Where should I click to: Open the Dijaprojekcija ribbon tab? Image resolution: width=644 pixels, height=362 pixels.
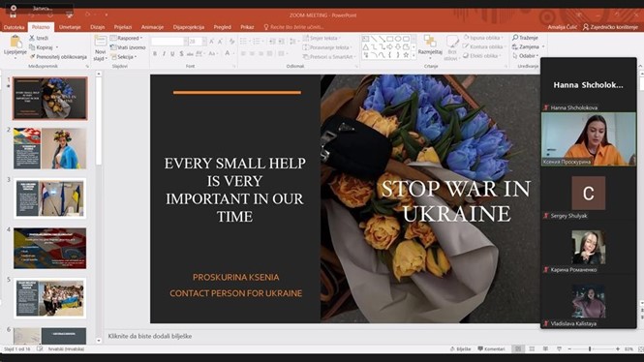coord(189,27)
